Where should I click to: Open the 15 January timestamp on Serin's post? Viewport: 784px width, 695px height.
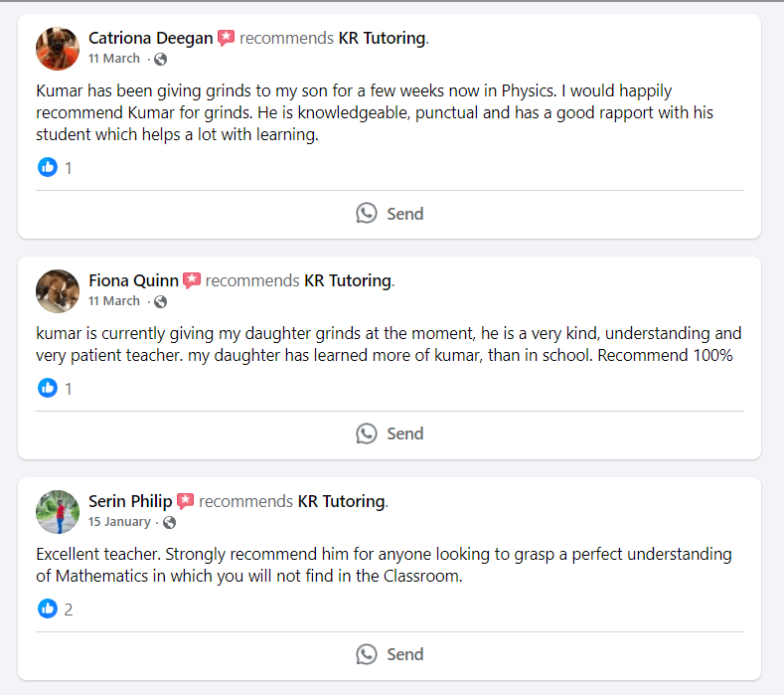119,522
